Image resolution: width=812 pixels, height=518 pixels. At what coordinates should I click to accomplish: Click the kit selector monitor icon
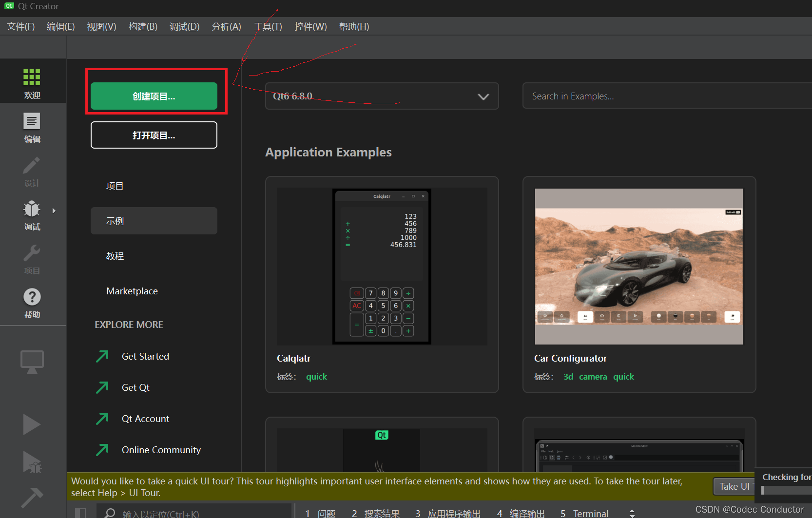pyautogui.click(x=32, y=362)
